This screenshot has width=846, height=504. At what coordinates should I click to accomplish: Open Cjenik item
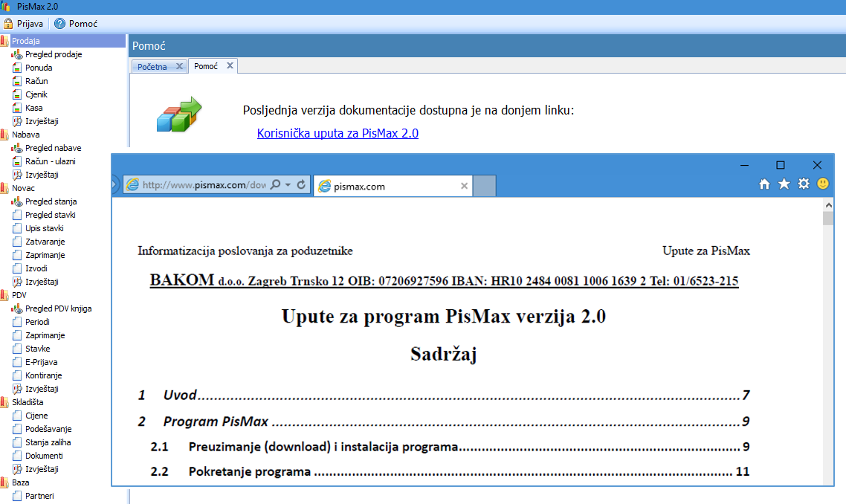point(36,94)
